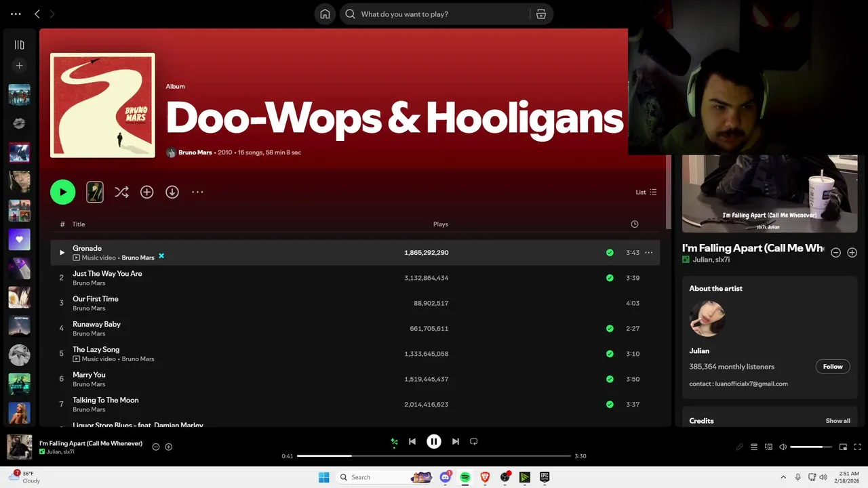Enable shuffle for the album

pos(121,192)
